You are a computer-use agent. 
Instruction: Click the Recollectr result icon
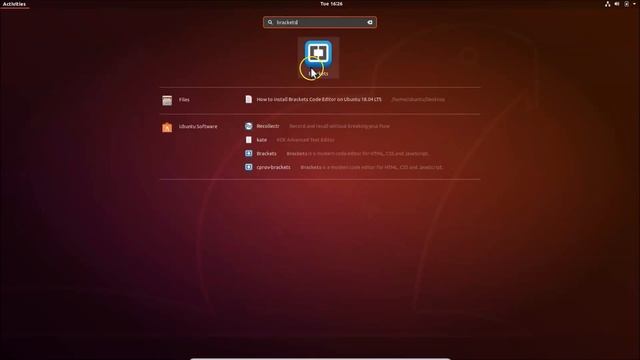coord(249,126)
